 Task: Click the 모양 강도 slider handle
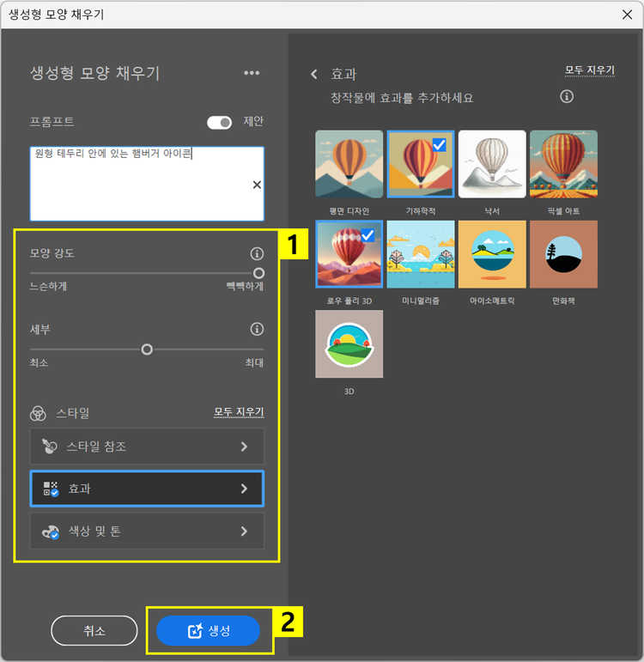[x=258, y=273]
